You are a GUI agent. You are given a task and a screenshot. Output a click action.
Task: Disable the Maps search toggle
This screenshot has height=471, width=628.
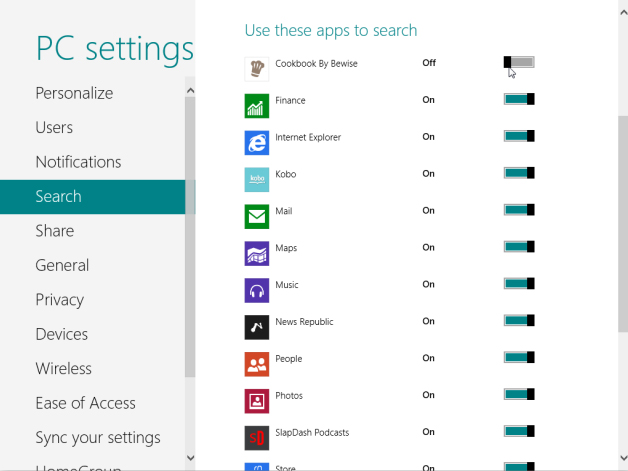519,246
